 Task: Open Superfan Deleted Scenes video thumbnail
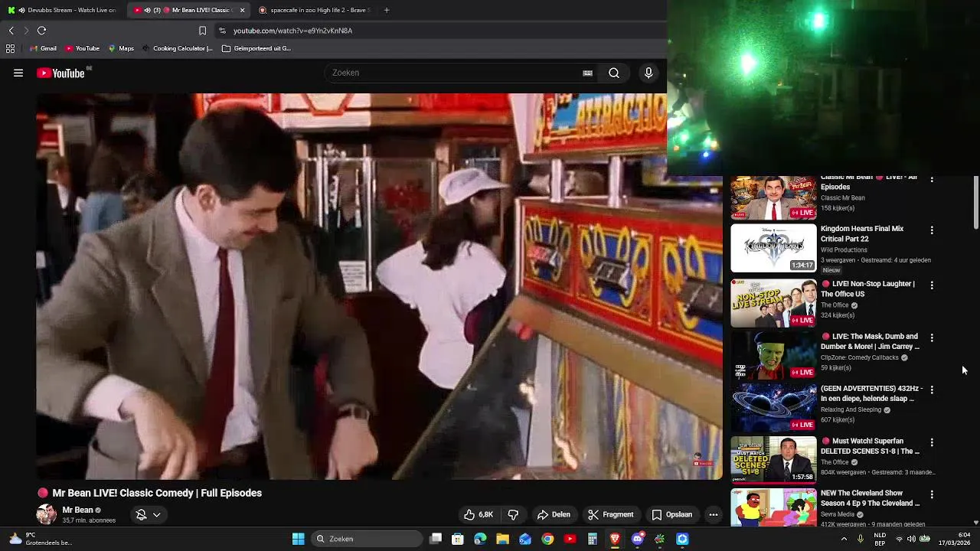point(773,460)
